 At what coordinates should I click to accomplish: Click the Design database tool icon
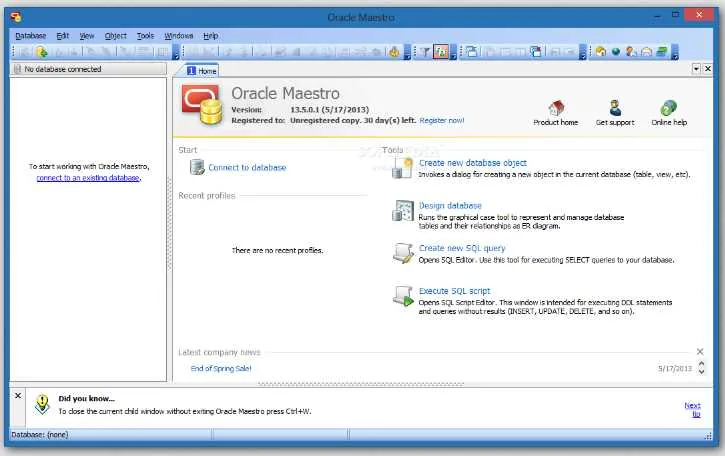coord(403,211)
